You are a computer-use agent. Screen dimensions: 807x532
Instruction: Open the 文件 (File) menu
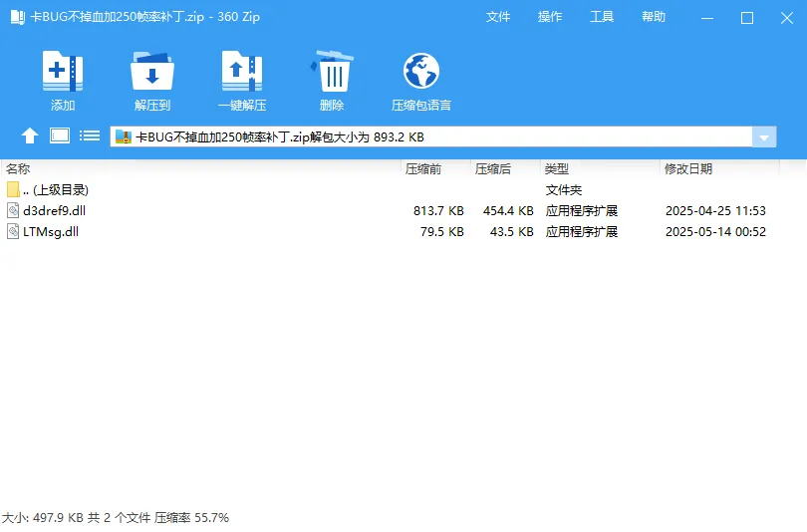pos(498,17)
